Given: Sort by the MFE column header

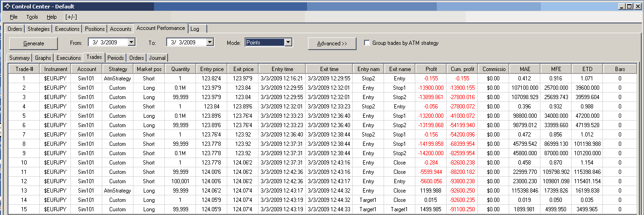Looking at the screenshot, I should click(556, 69).
